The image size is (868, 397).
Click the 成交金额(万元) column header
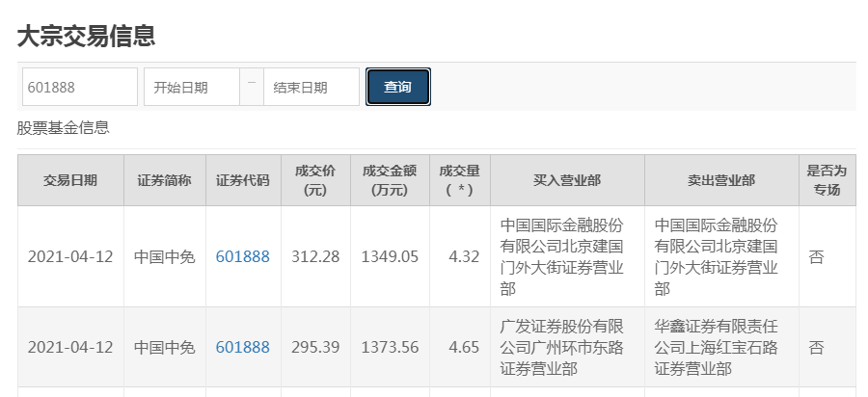389,180
